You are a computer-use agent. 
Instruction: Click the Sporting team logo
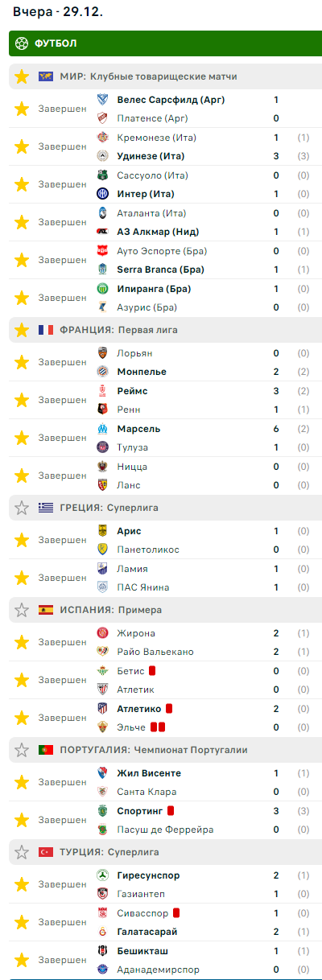coord(102,810)
